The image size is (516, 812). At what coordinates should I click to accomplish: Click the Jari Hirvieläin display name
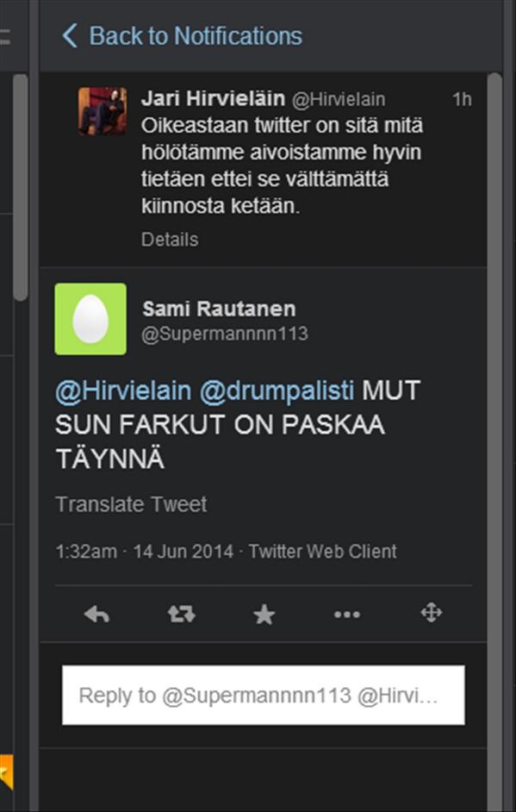[x=213, y=98]
